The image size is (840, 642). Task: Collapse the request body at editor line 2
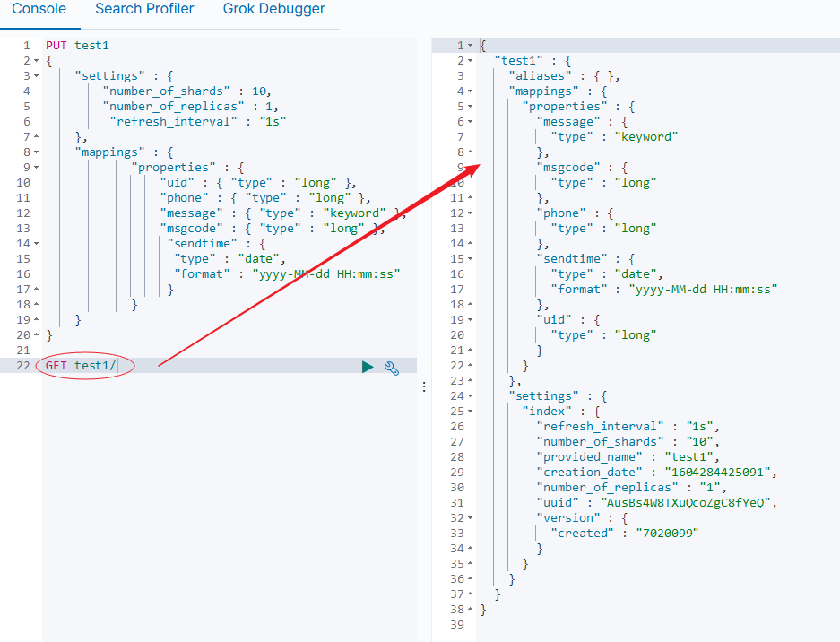pos(37,61)
